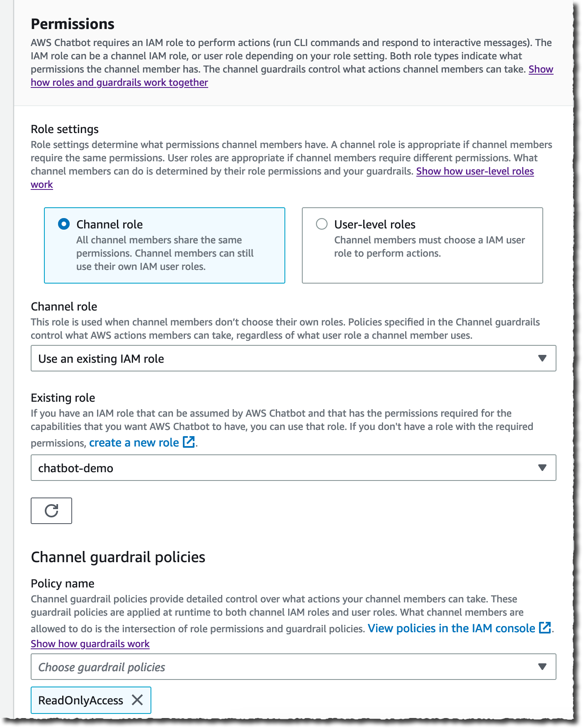Select the User-level roles radio button
Screen dimensions: 583x728
pos(321,224)
